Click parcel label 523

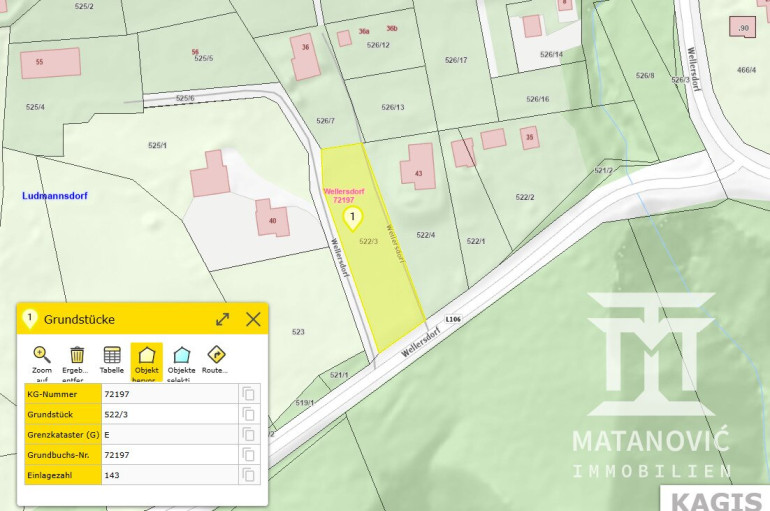click(298, 332)
